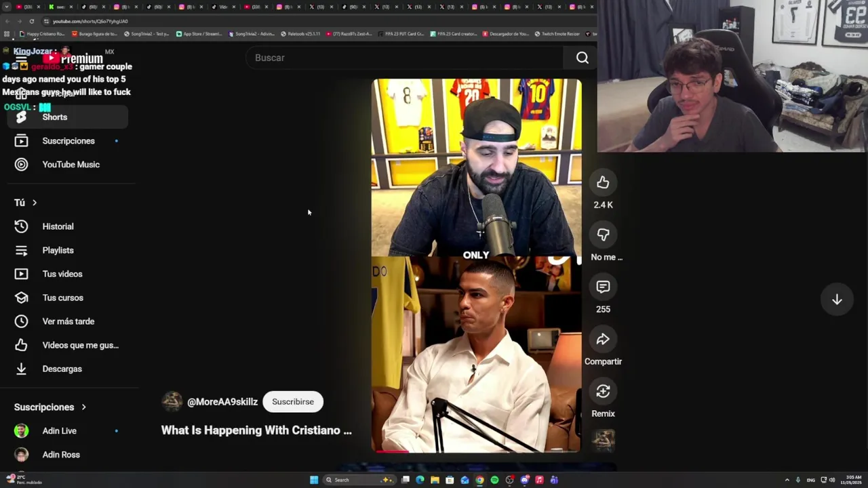Open the comments icon showing 255
The image size is (868, 488).
point(603,287)
